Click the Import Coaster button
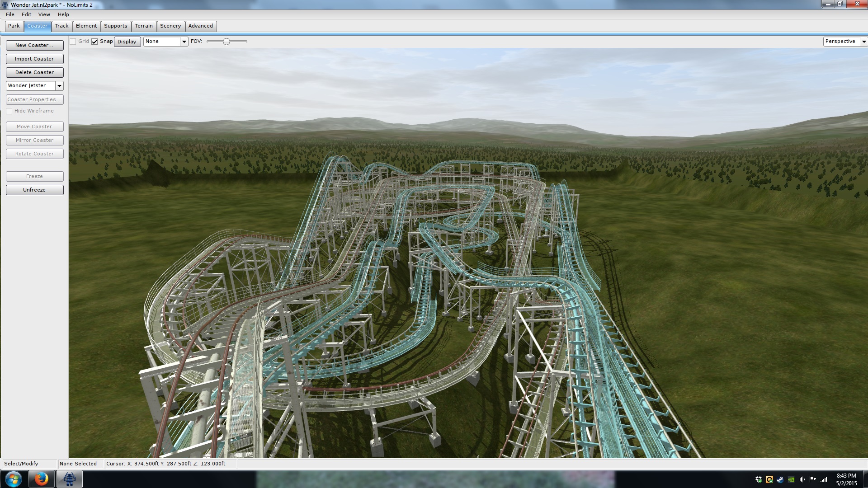This screenshot has width=868, height=488. 34,59
